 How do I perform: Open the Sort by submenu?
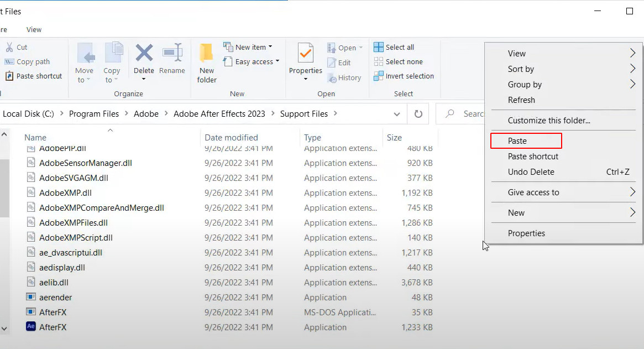click(521, 69)
